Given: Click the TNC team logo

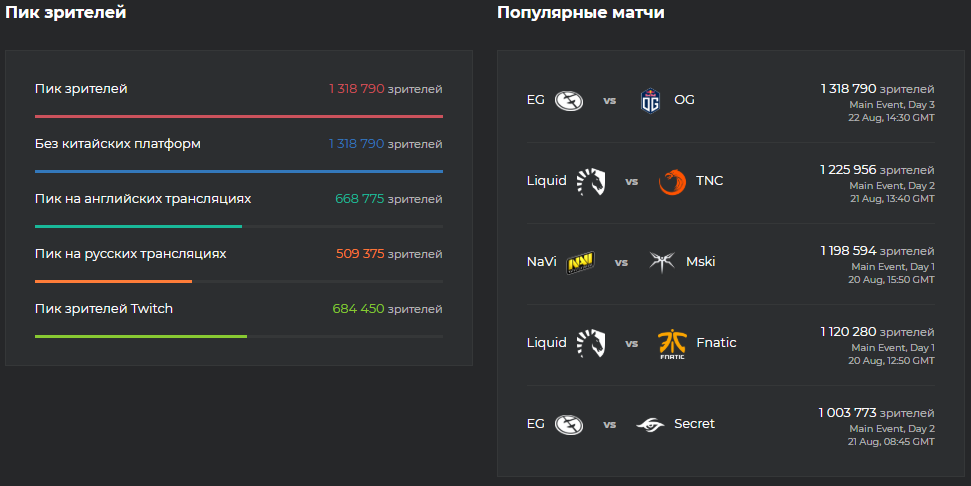Looking at the screenshot, I should click(672, 181).
